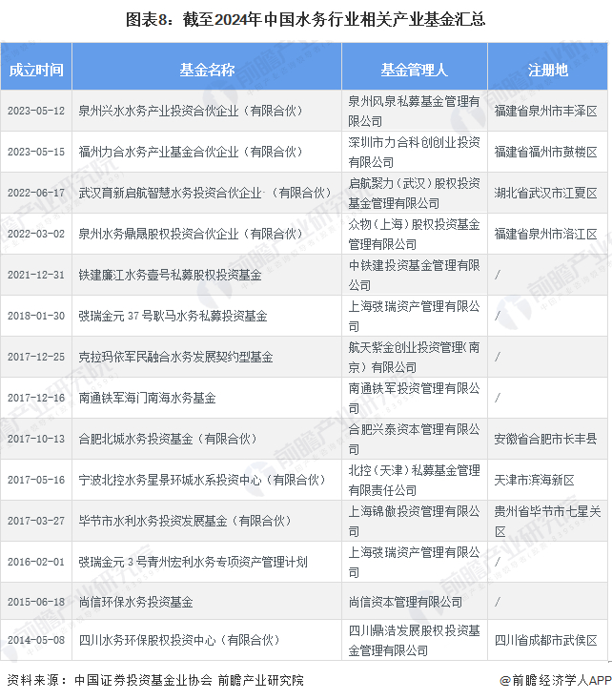
Task: Click 安徽省合肥市长丰县 location cell
Action: 545,439
